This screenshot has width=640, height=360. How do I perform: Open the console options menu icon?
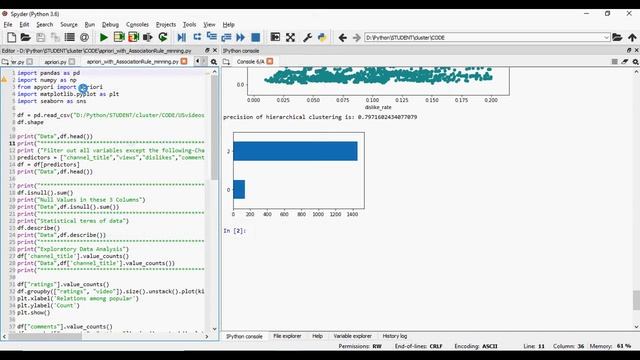(x=636, y=62)
